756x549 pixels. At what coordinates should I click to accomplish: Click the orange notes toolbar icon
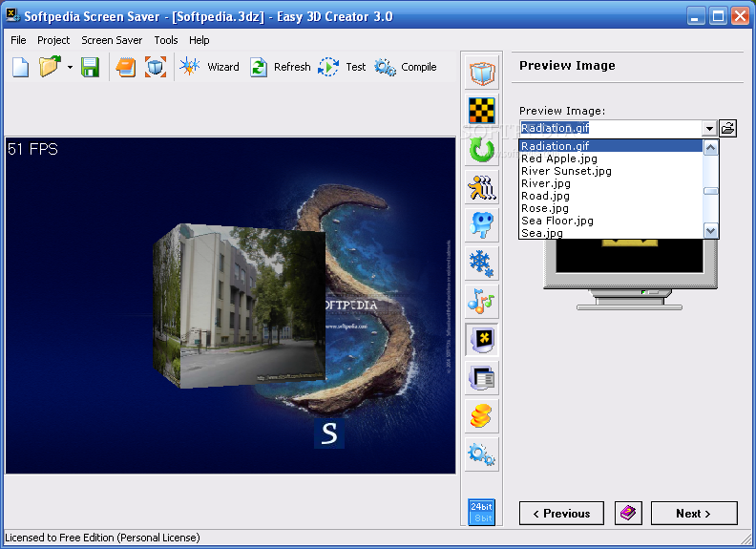pos(126,67)
